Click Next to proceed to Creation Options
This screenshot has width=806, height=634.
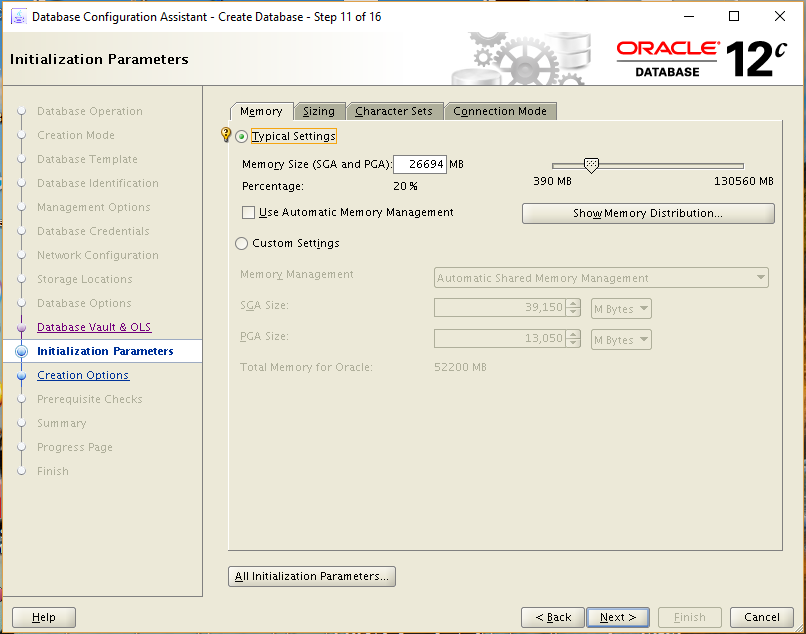click(x=617, y=617)
